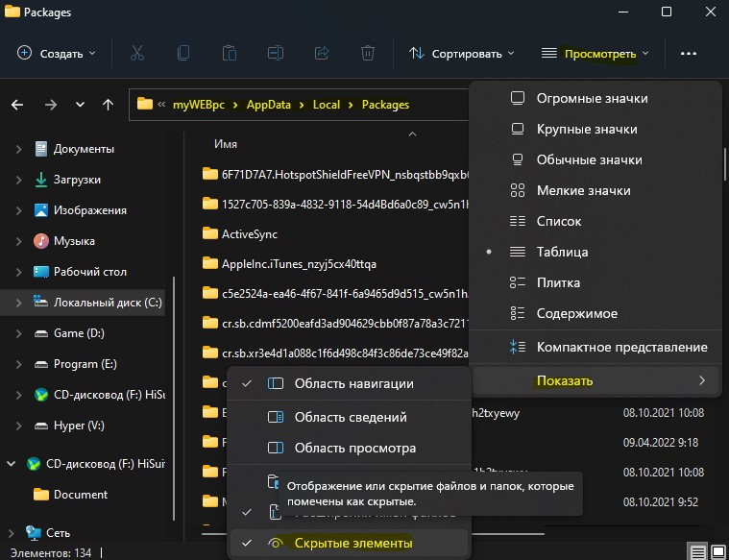Click the Cut scissors icon

coord(137,53)
